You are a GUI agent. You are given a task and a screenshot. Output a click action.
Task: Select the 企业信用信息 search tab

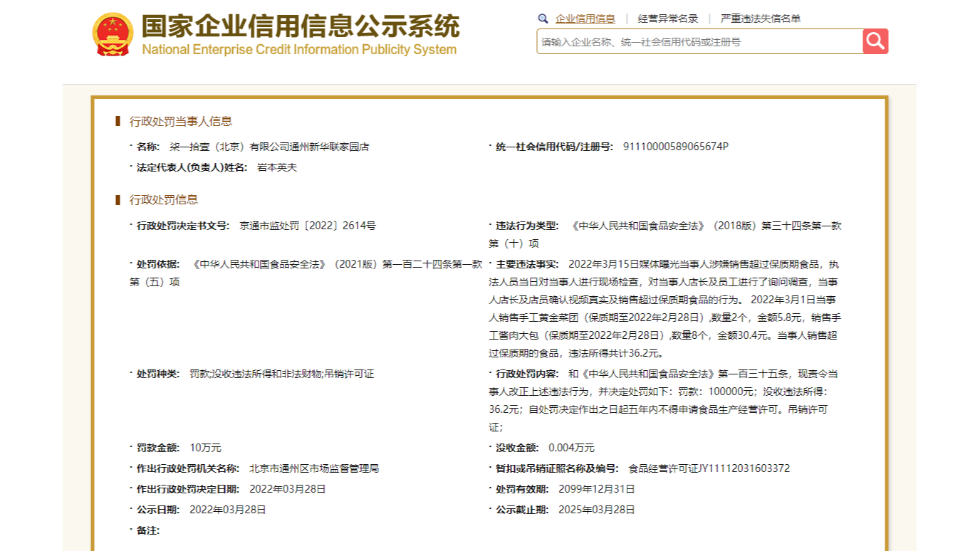coord(585,19)
